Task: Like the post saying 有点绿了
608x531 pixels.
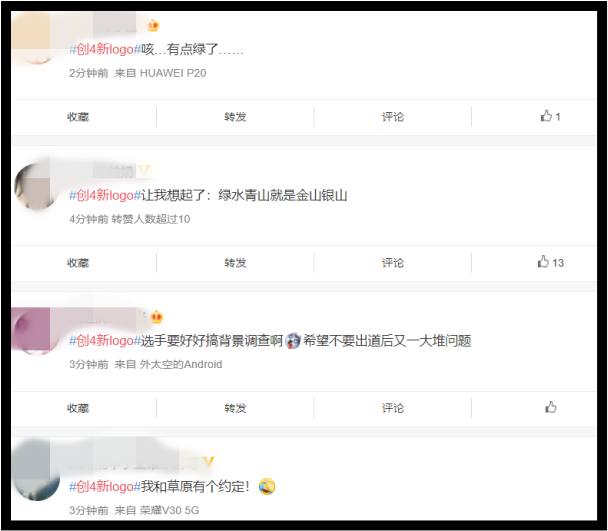Action: click(550, 116)
